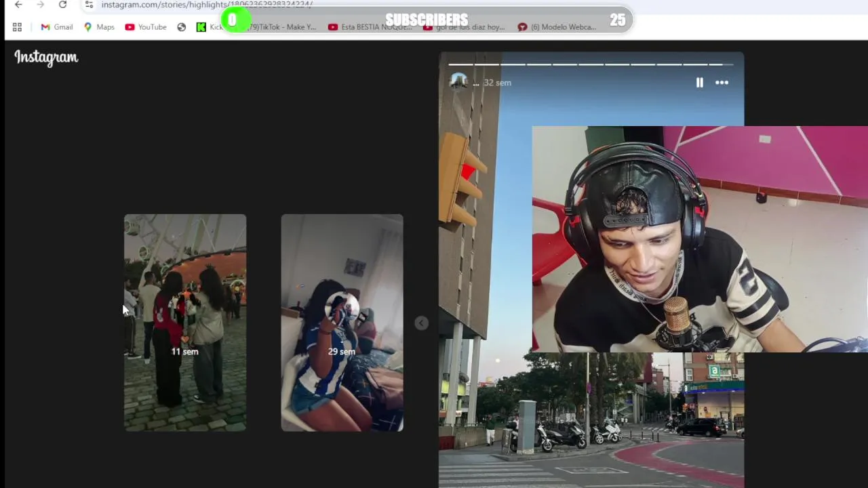This screenshot has width=868, height=488.
Task: Go to previous story with left chevron
Action: click(421, 323)
